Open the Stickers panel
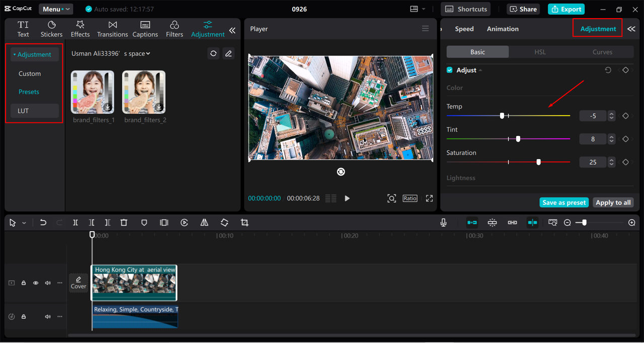The height and width of the screenshot is (343, 644). pos(51,29)
